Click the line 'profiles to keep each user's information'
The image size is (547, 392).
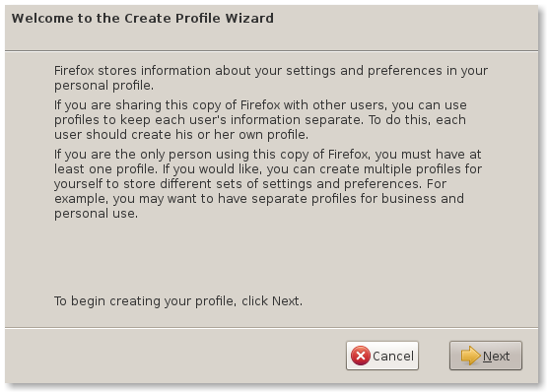tap(260, 120)
